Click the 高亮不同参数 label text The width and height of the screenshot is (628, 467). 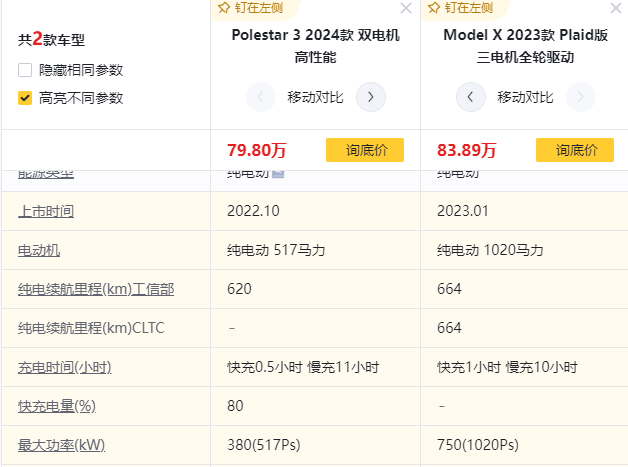81,98
